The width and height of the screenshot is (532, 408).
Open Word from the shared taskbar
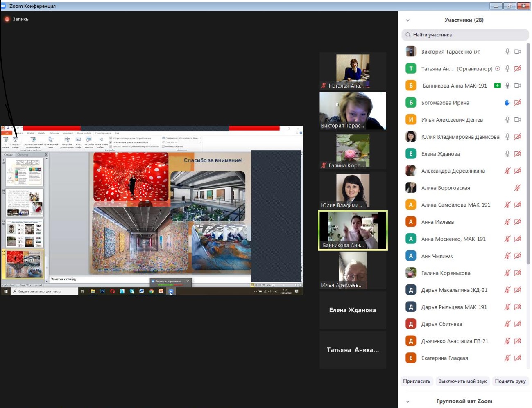142,291
